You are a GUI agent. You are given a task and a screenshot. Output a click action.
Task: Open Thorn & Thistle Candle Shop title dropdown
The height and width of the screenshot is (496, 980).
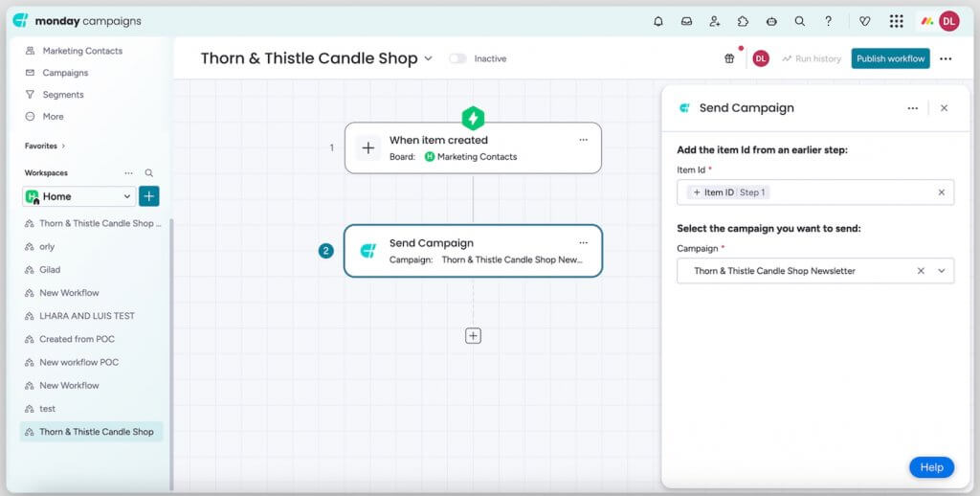point(428,58)
